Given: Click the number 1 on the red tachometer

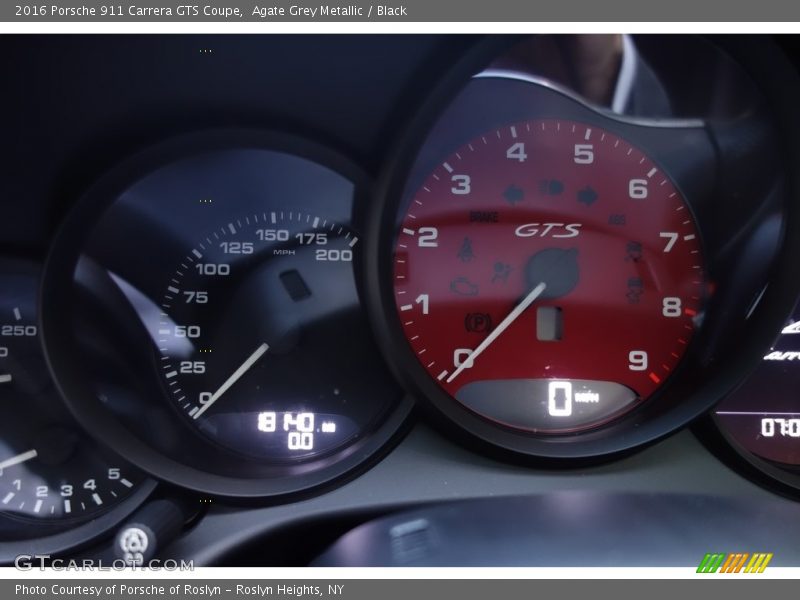Looking at the screenshot, I should pos(423,304).
